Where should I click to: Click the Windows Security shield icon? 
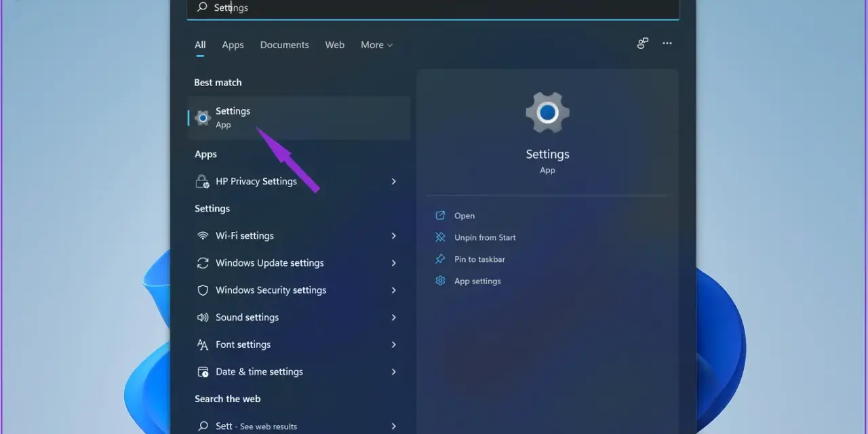point(202,290)
